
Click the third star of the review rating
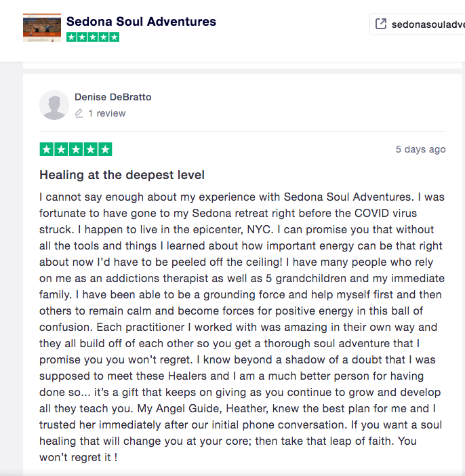pos(76,149)
